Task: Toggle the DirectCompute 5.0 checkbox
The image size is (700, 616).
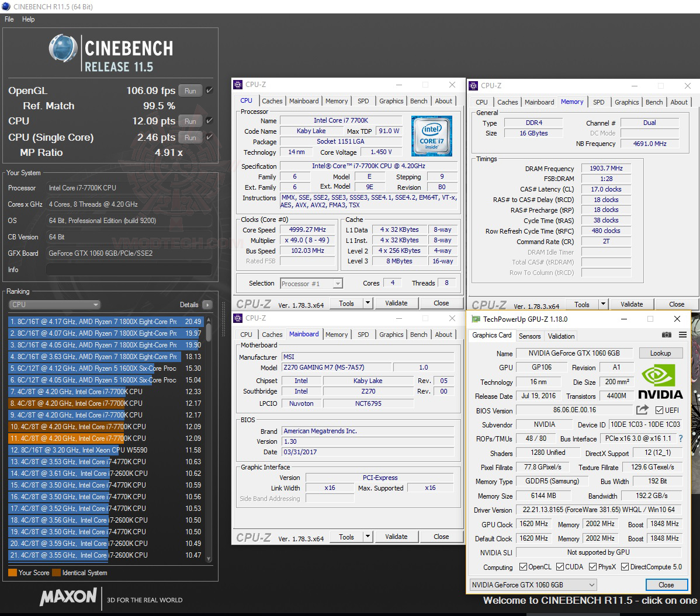Action: pos(625,567)
